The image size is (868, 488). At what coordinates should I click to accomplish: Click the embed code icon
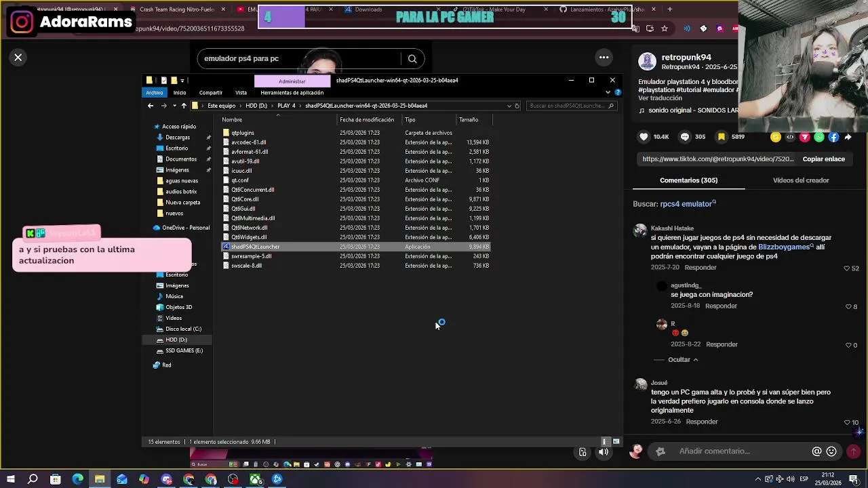click(x=790, y=137)
